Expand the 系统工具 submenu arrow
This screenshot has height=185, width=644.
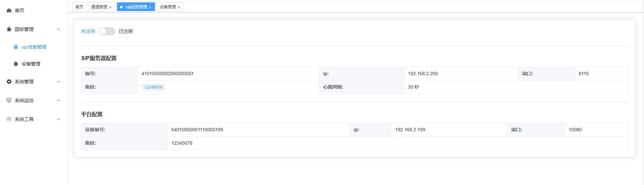pos(58,119)
